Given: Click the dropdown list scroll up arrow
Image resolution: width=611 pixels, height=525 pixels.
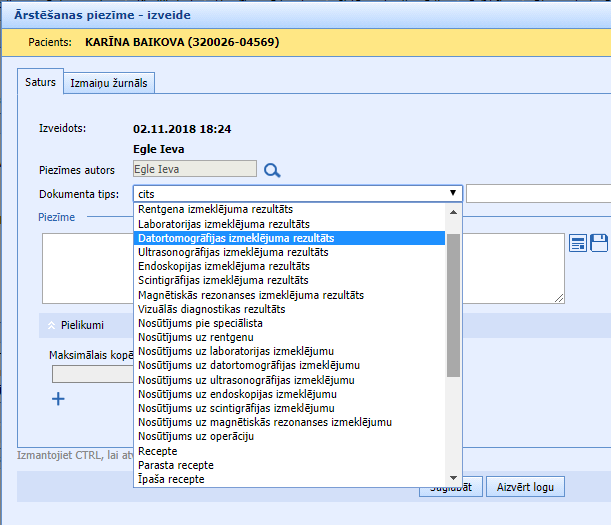Looking at the screenshot, I should pos(453,212).
